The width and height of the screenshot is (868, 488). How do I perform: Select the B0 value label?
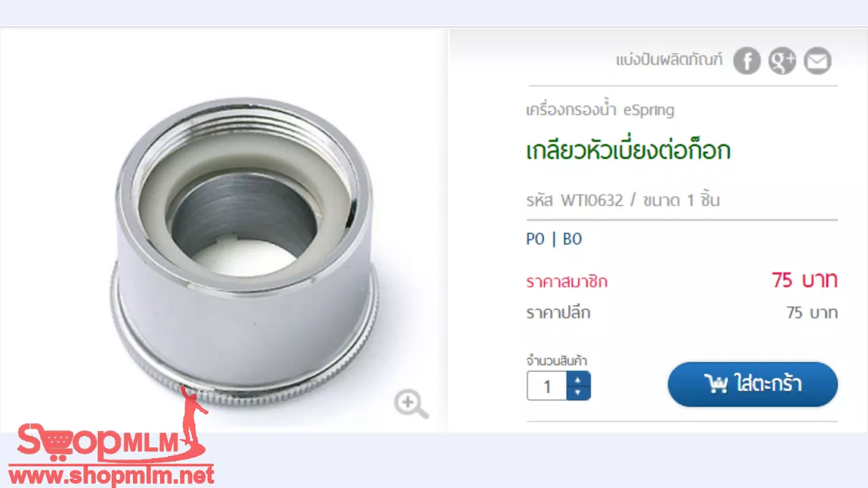point(572,239)
